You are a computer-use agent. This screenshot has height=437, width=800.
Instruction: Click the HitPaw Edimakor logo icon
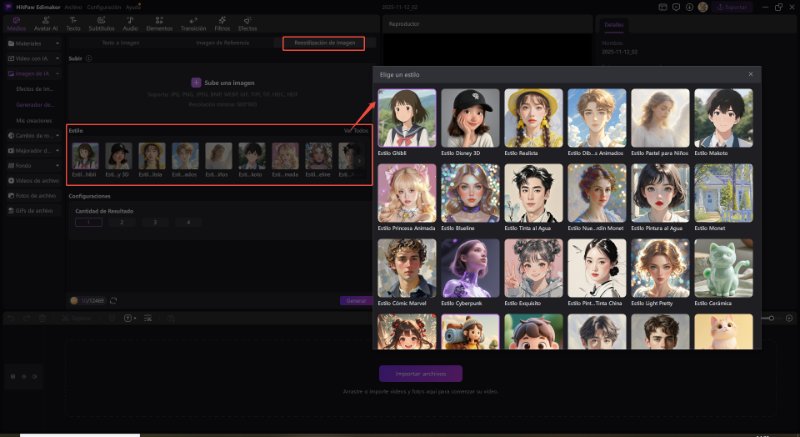click(7, 7)
